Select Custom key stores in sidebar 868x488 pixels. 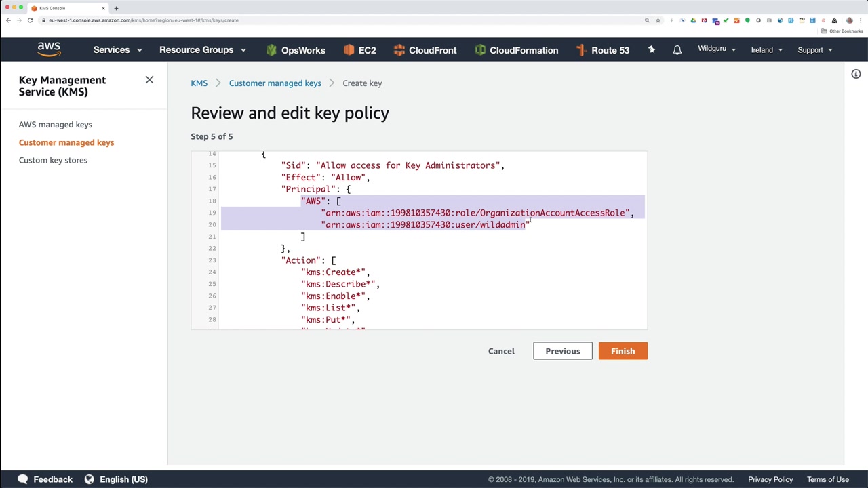click(x=53, y=160)
